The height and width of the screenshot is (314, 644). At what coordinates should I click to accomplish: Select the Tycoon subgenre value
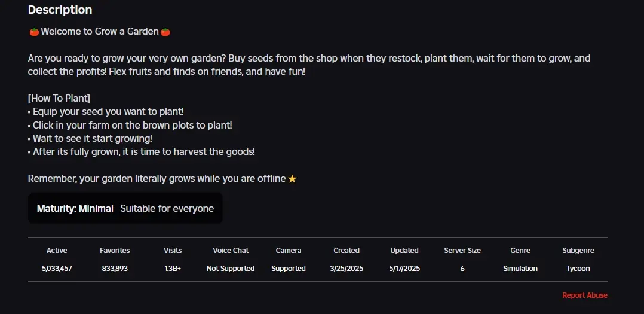(x=578, y=269)
